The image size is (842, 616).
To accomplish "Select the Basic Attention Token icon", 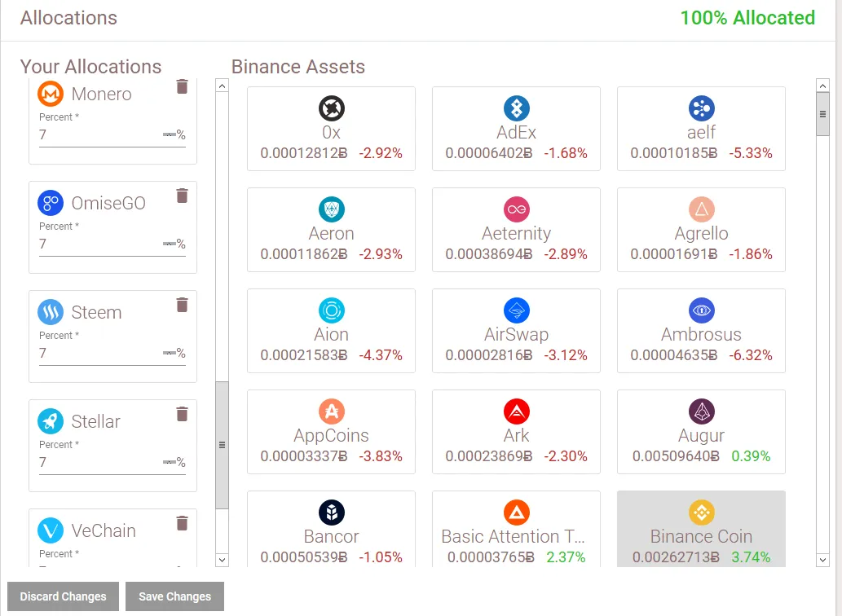I will [x=517, y=513].
